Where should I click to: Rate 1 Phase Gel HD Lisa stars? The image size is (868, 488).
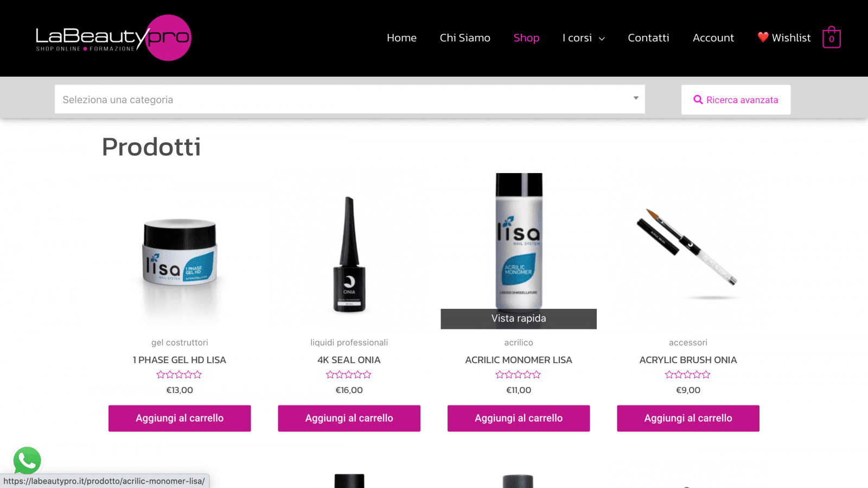pyautogui.click(x=179, y=375)
